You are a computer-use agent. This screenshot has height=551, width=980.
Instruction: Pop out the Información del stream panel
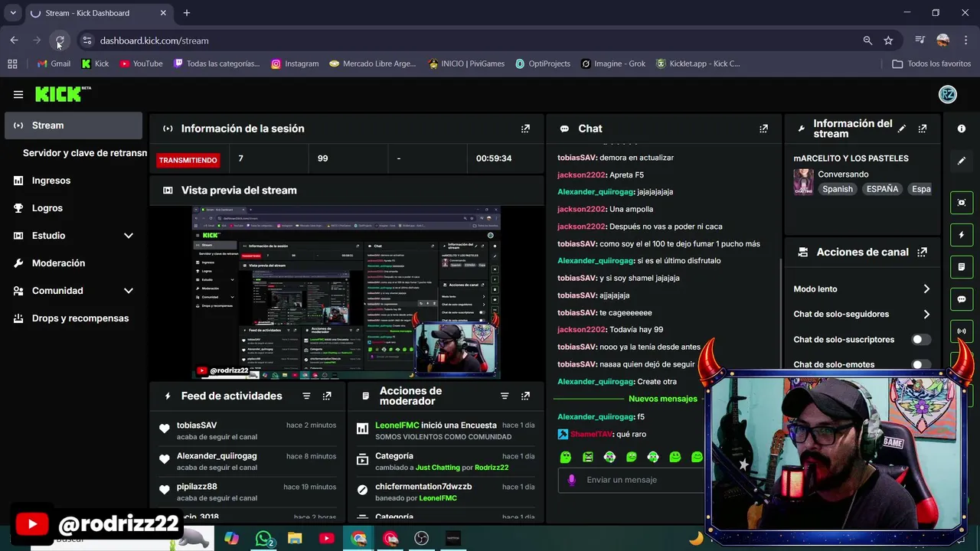click(x=923, y=129)
